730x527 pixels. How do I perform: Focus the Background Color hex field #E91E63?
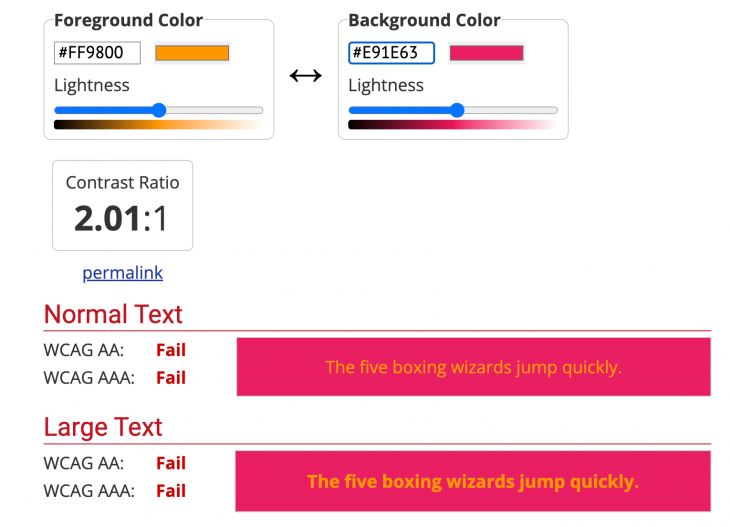coord(391,53)
